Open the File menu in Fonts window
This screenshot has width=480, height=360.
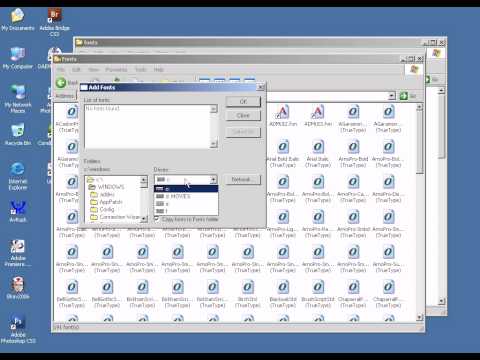pyautogui.click(x=60, y=70)
